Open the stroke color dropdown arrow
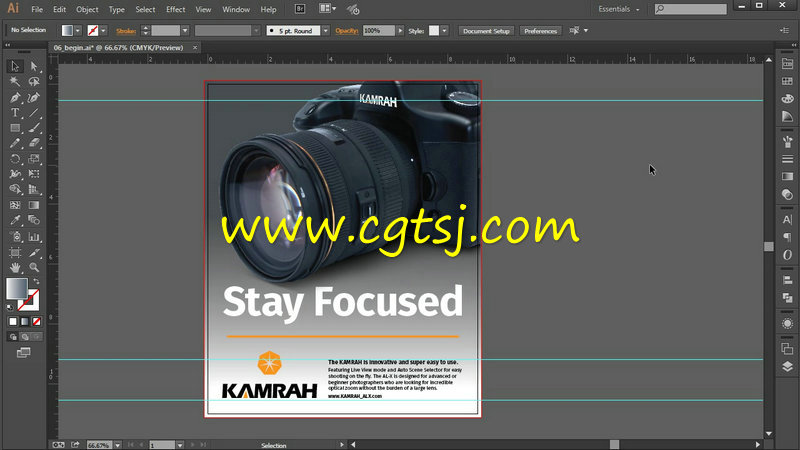Viewport: 800px width, 450px height. click(103, 31)
